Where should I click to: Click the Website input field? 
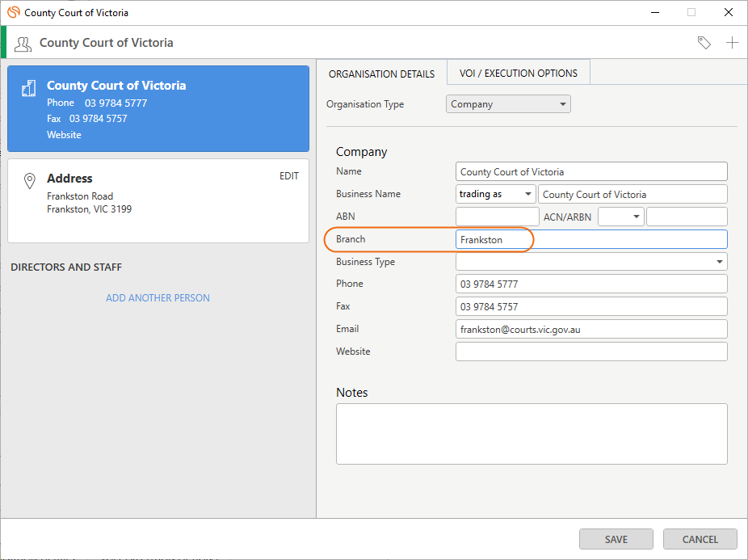point(591,352)
